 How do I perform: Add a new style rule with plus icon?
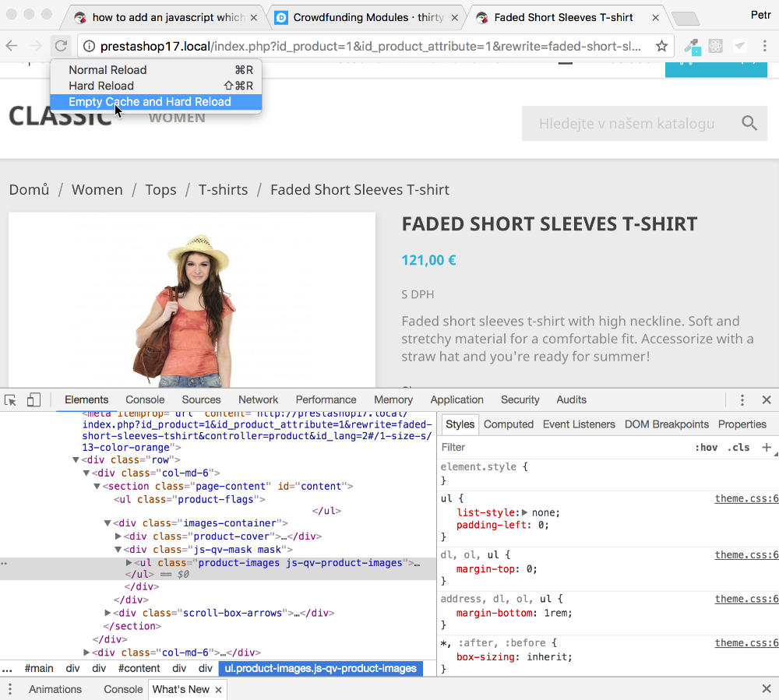click(767, 447)
